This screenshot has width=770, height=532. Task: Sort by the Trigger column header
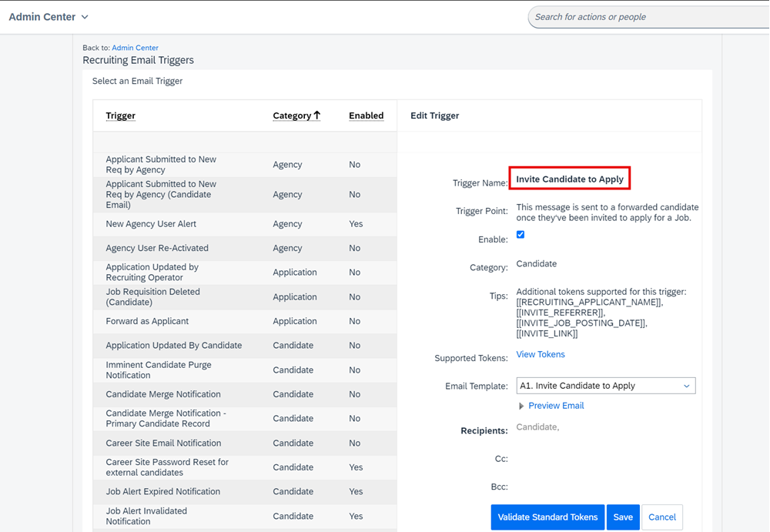click(x=120, y=115)
